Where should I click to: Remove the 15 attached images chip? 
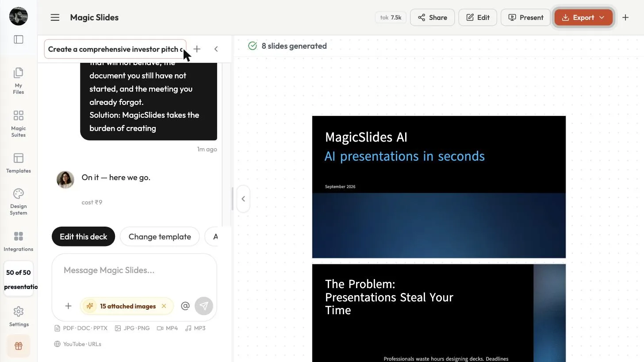164,306
